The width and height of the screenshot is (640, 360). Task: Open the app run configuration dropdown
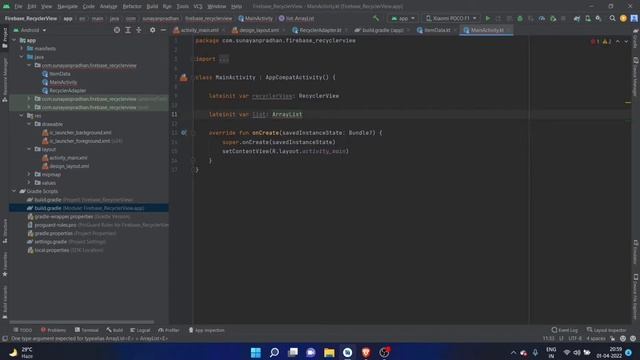tap(403, 18)
